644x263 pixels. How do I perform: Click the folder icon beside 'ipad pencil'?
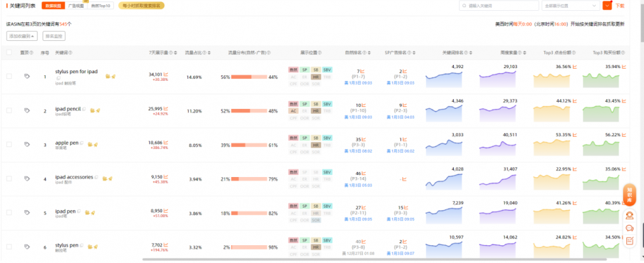point(93,110)
